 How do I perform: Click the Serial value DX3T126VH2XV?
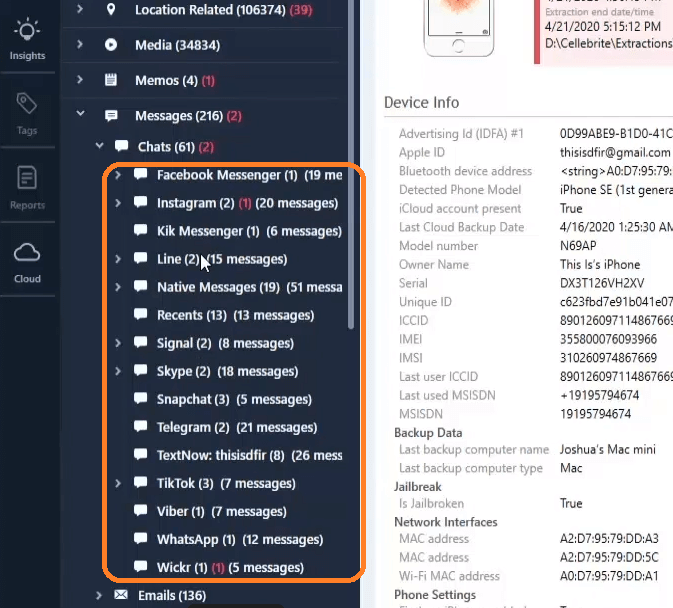602,283
